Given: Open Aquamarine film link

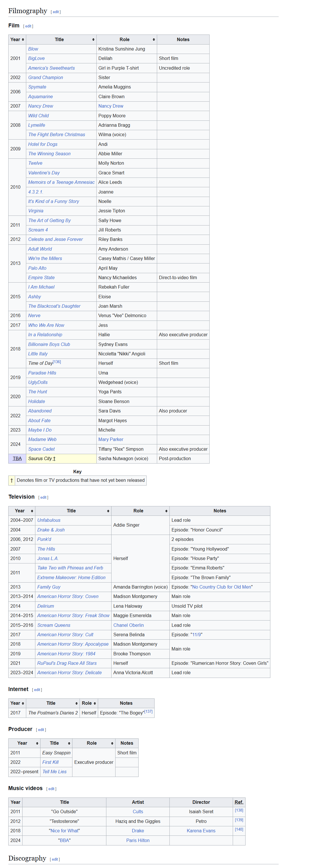Looking at the screenshot, I should pos(40,96).
